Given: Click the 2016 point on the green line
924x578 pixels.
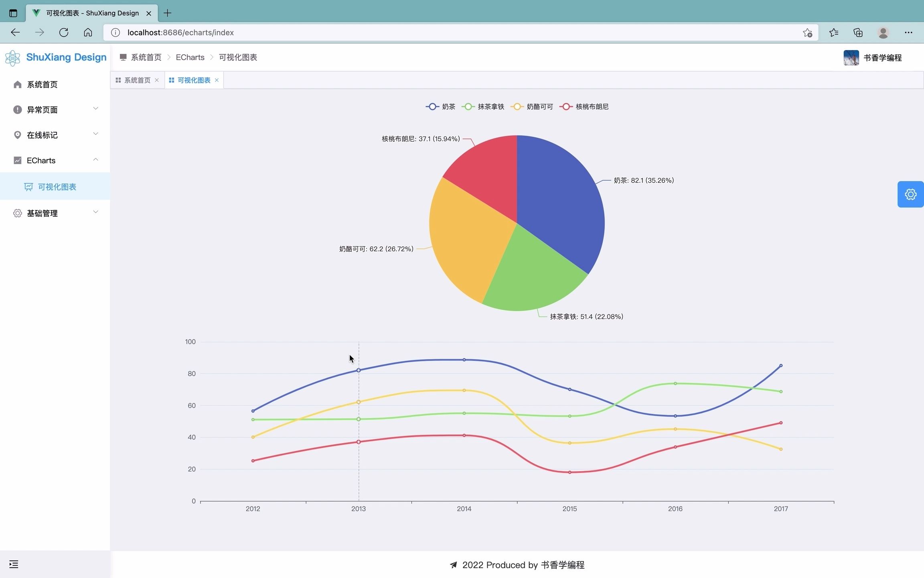Looking at the screenshot, I should click(675, 383).
